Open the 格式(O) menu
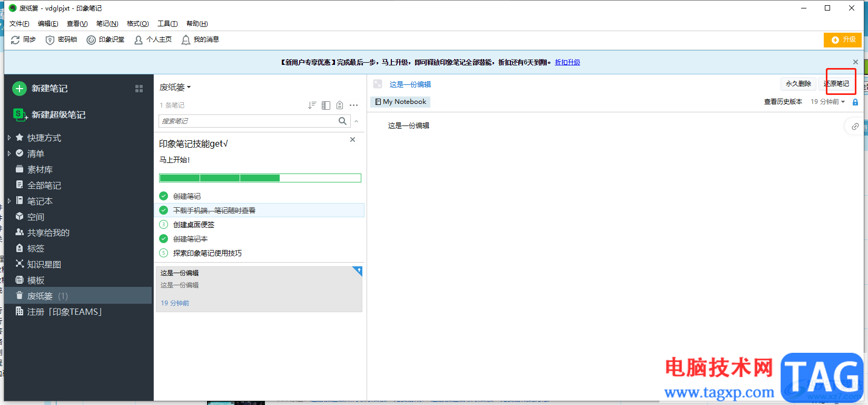Image resolution: width=868 pixels, height=405 pixels. 138,24
